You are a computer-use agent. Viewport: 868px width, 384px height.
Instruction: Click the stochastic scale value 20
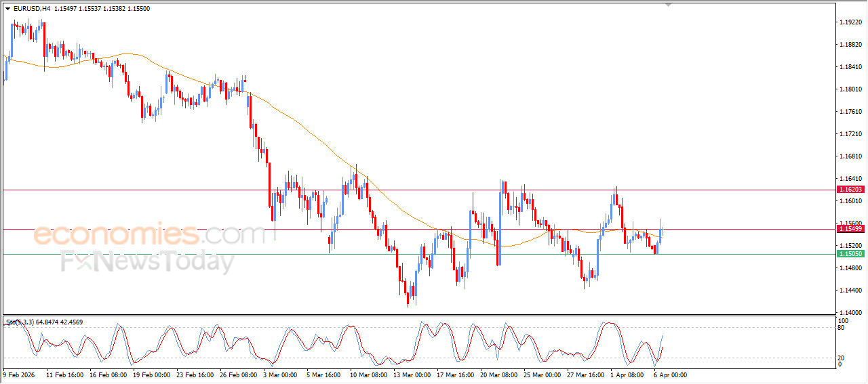tap(842, 358)
